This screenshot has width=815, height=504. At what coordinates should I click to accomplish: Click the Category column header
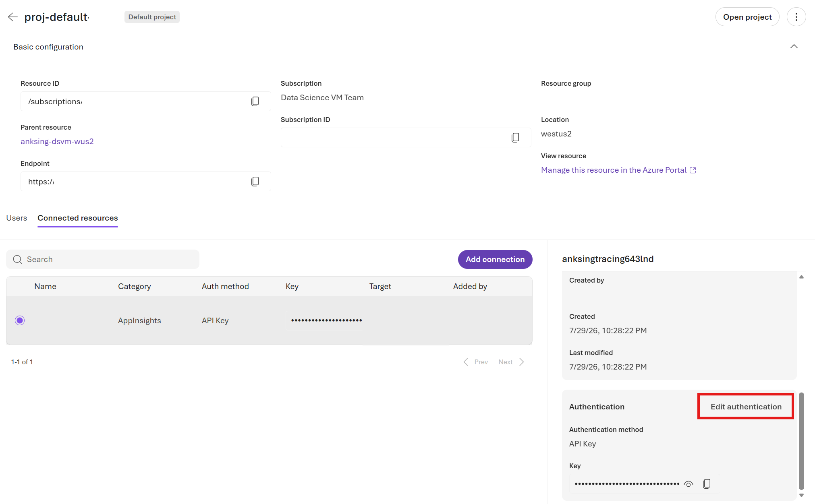(135, 286)
